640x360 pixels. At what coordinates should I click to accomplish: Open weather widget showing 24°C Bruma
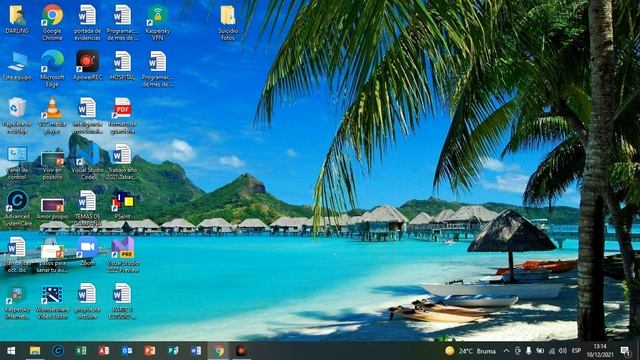[x=470, y=351]
